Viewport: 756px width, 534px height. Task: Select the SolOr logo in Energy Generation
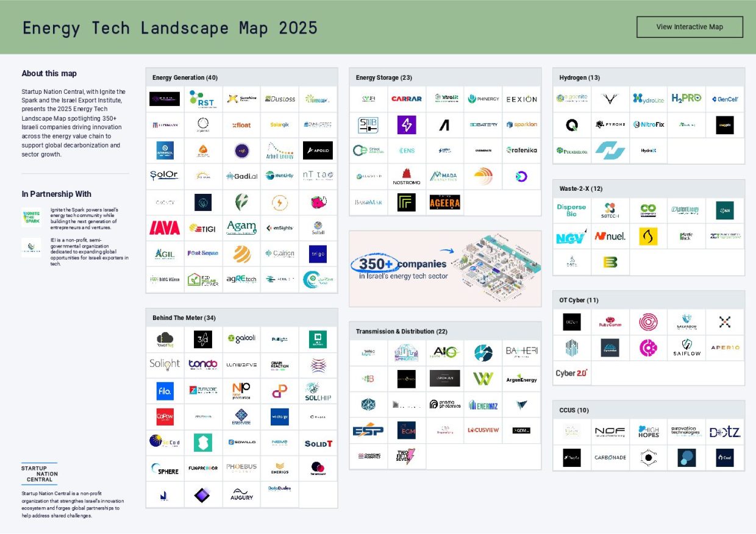pyautogui.click(x=165, y=176)
